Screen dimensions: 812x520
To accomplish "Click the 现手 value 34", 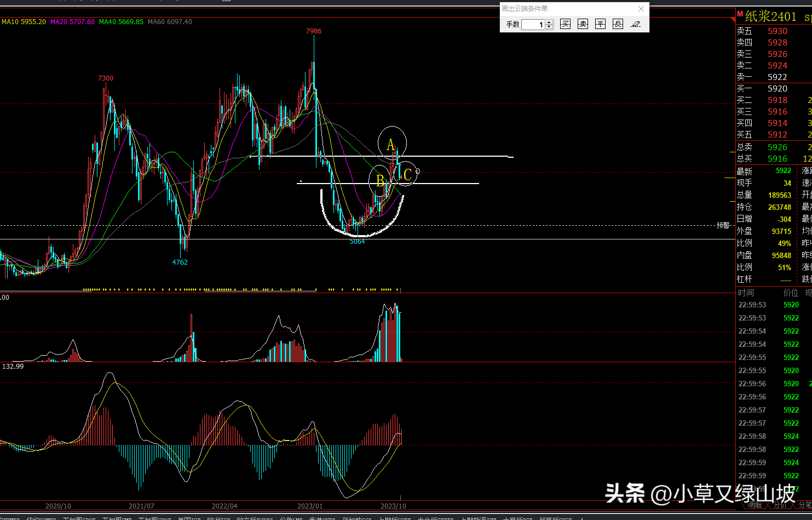I will pyautogui.click(x=787, y=183).
